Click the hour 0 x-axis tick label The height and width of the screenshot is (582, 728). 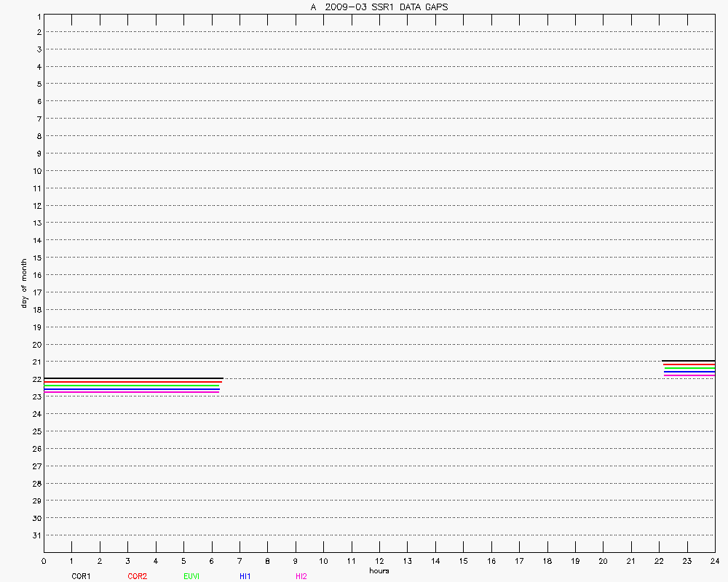[x=44, y=562]
